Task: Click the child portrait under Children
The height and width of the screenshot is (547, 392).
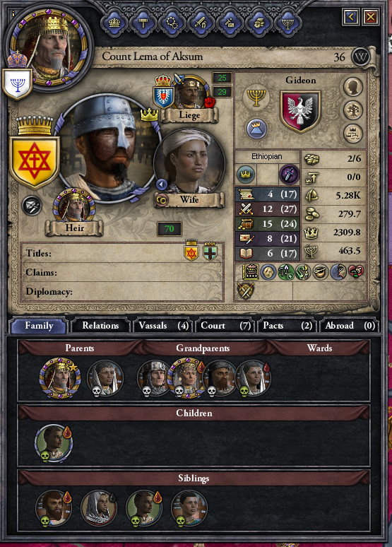Action: point(54,443)
